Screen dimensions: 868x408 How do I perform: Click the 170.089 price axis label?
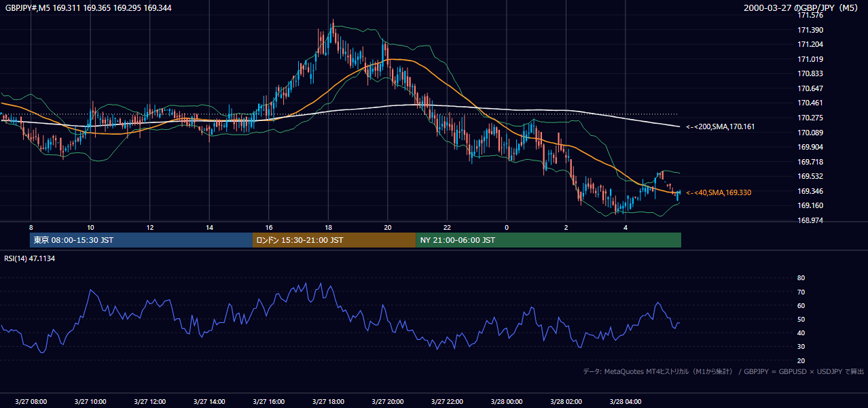810,133
